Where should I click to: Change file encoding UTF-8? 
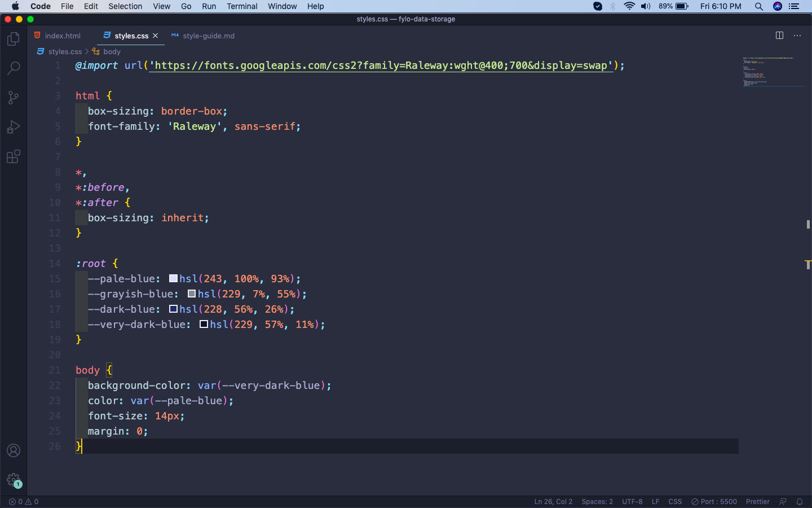[632, 501]
